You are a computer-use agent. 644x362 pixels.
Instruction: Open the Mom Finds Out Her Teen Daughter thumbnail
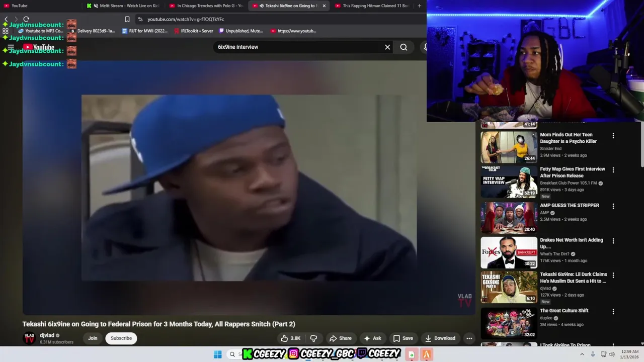tap(509, 147)
